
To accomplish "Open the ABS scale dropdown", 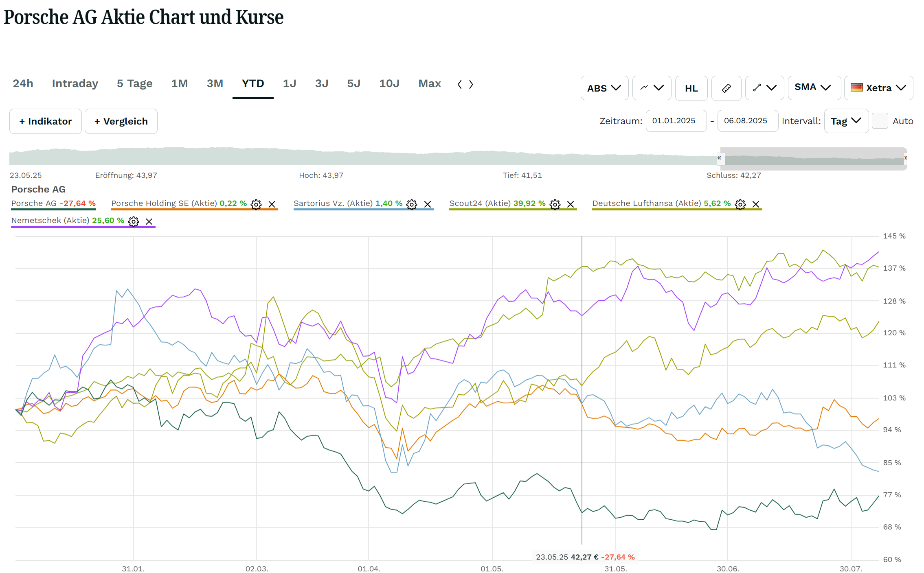I will (604, 88).
